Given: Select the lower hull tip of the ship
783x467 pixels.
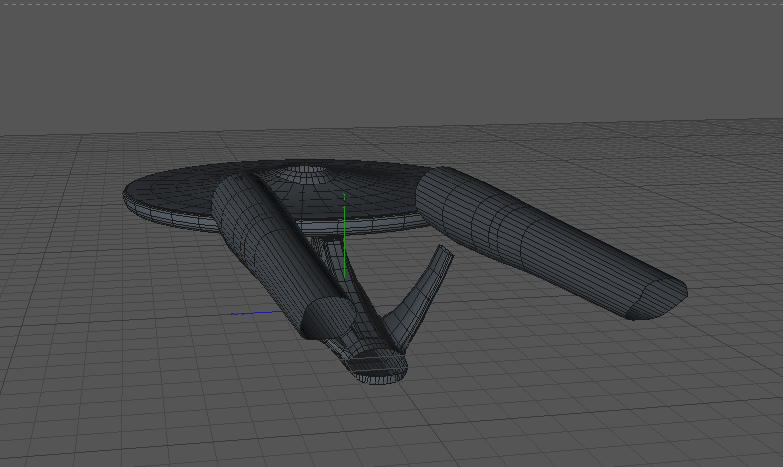Looking at the screenshot, I should click(x=377, y=367).
